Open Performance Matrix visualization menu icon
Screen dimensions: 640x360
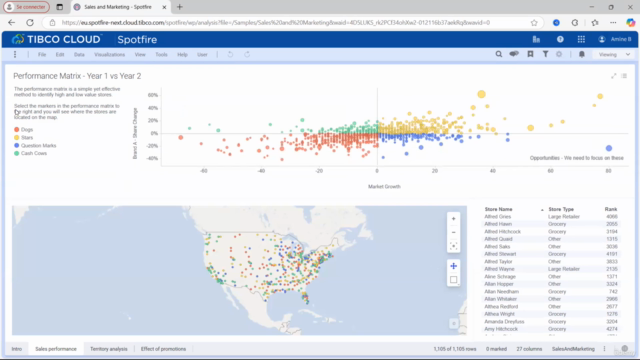624,76
